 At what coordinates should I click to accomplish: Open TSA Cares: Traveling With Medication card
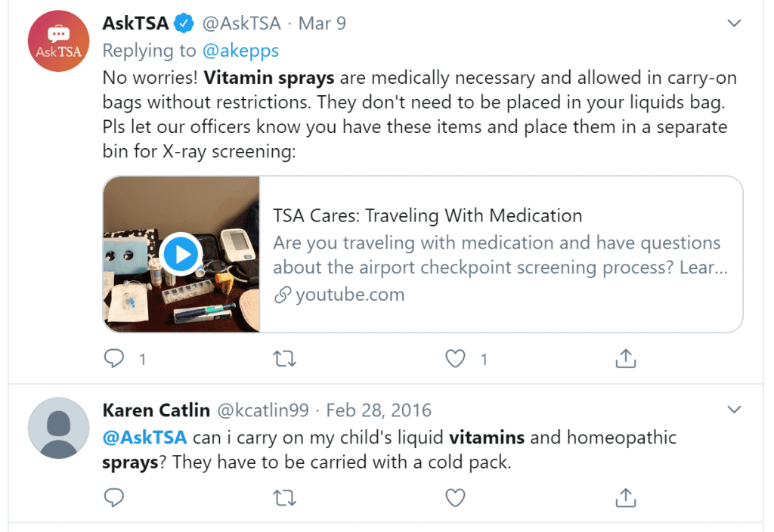click(423, 254)
